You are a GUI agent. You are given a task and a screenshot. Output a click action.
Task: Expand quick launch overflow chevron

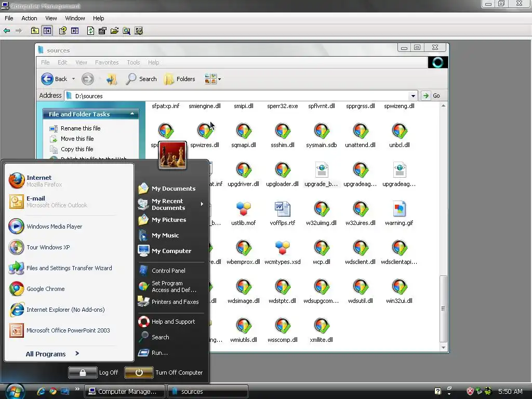coord(77,389)
